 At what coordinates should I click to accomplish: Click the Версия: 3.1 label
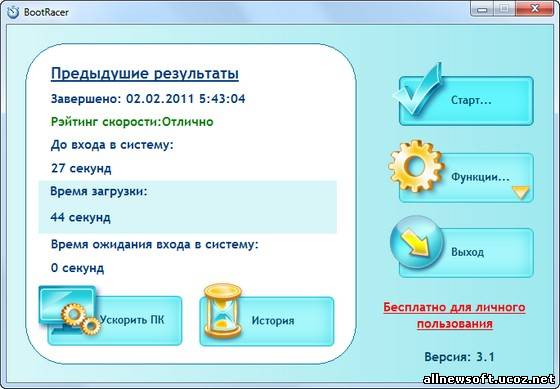click(459, 357)
